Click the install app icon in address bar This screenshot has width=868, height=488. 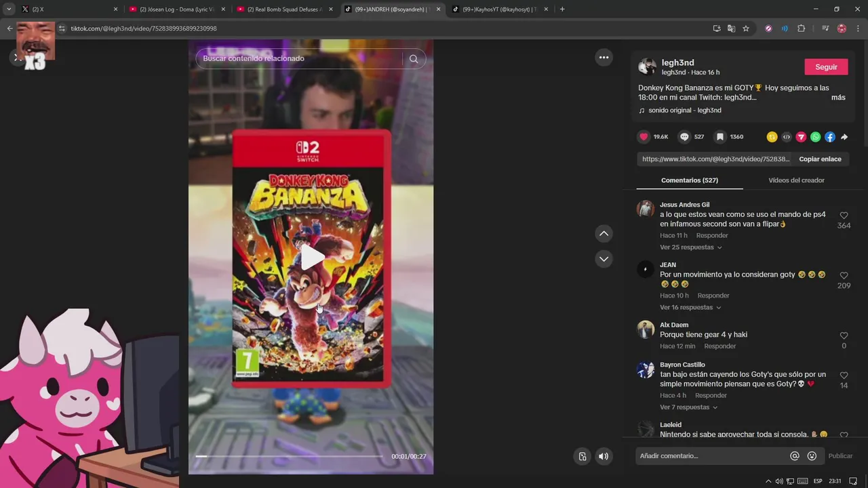coord(717,28)
